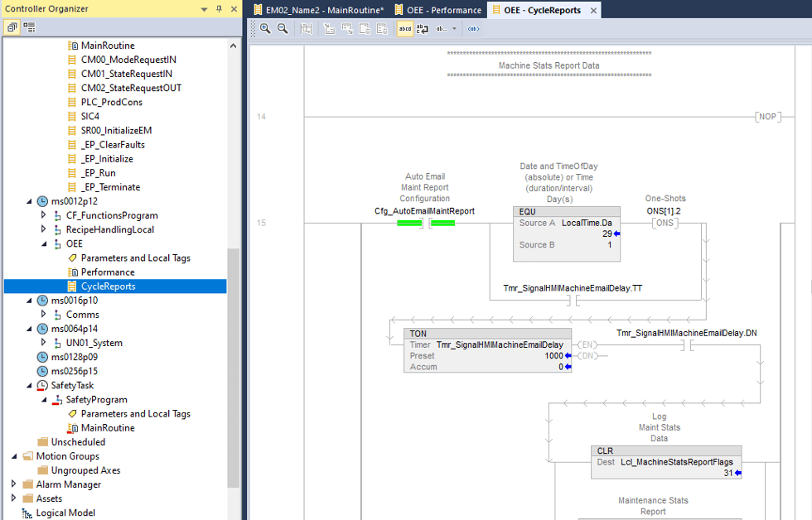Select _EP_ClearFaults routine

tap(113, 144)
